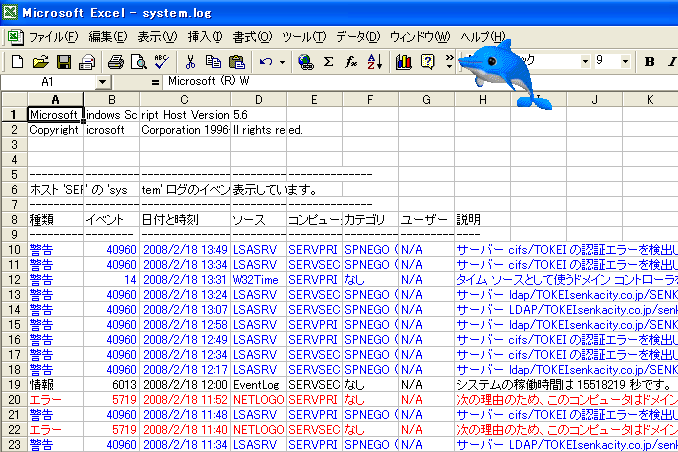Click the AutoSum sigma icon

tap(329, 62)
